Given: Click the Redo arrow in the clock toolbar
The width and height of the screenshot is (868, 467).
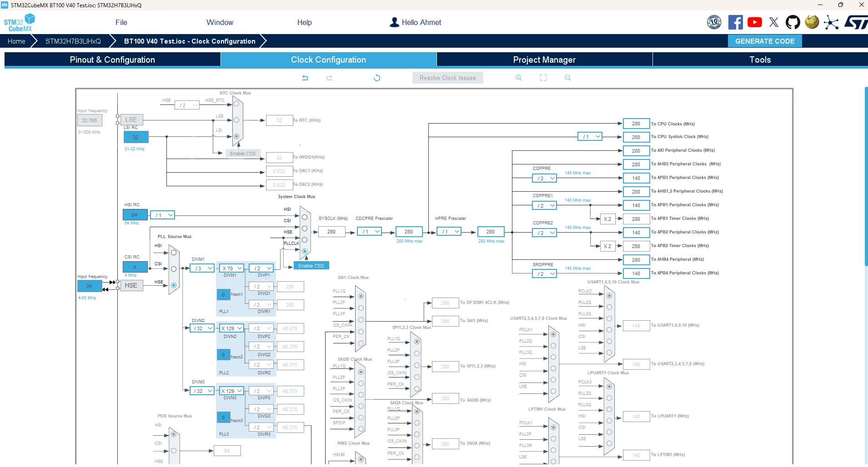Looking at the screenshot, I should pos(330,78).
